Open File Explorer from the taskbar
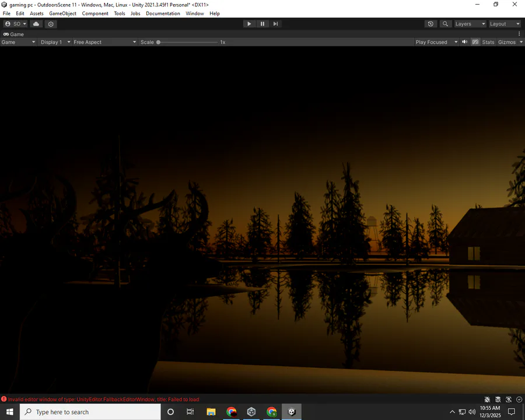Screen dimensions: 525x420 point(211,412)
